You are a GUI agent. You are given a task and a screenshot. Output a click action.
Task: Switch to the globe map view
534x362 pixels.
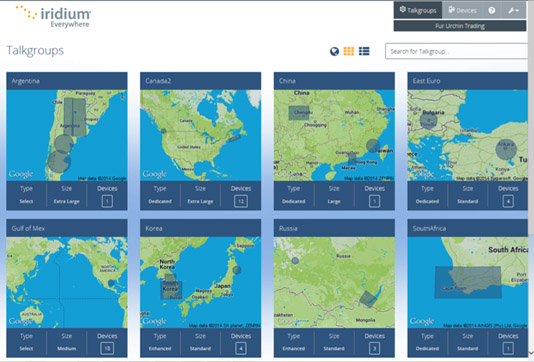[x=334, y=51]
